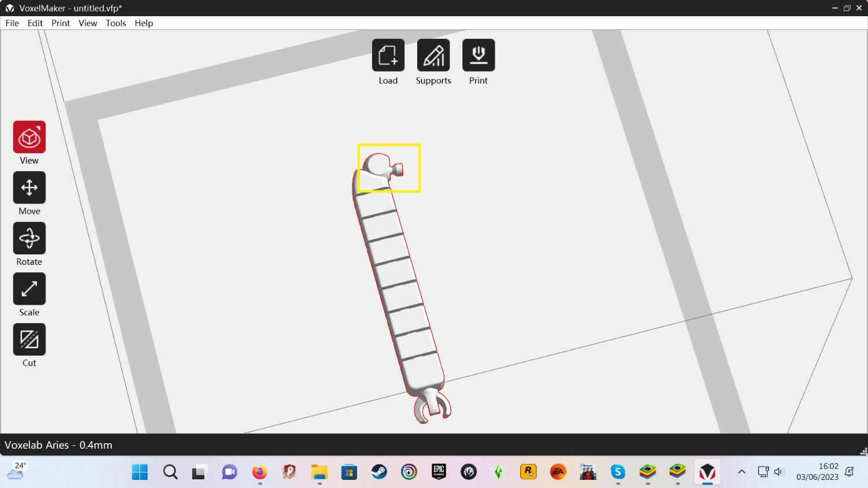The height and width of the screenshot is (488, 868).
Task: Open the Supports tool
Action: pyautogui.click(x=433, y=56)
